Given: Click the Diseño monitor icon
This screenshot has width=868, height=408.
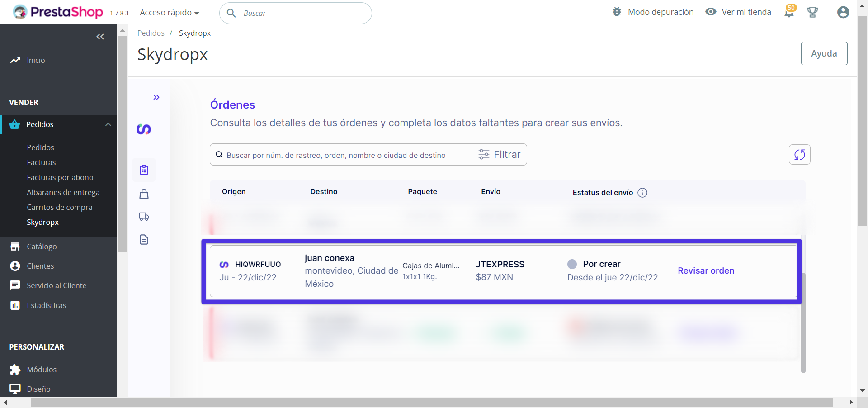Looking at the screenshot, I should (15, 389).
